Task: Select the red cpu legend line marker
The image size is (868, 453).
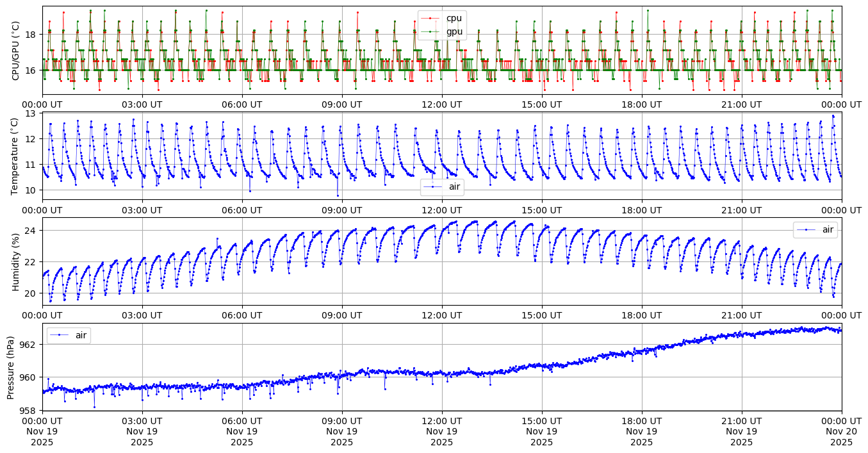Action: [431, 19]
